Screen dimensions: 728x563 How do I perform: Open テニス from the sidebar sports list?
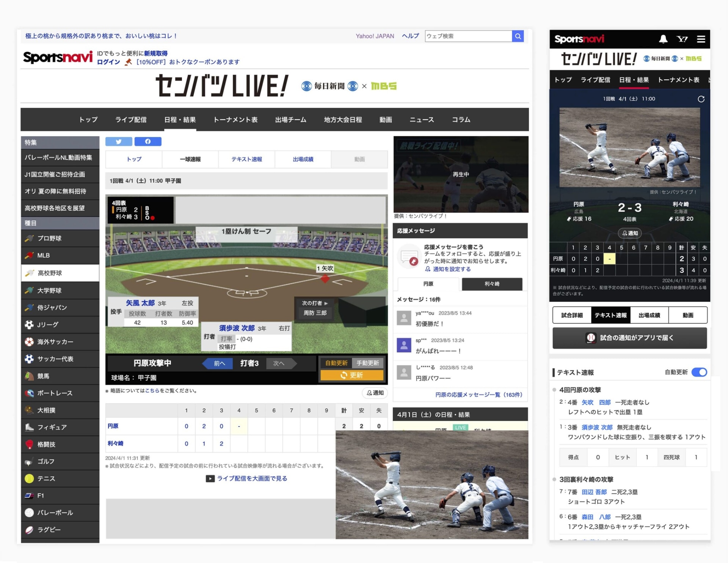coord(46,478)
